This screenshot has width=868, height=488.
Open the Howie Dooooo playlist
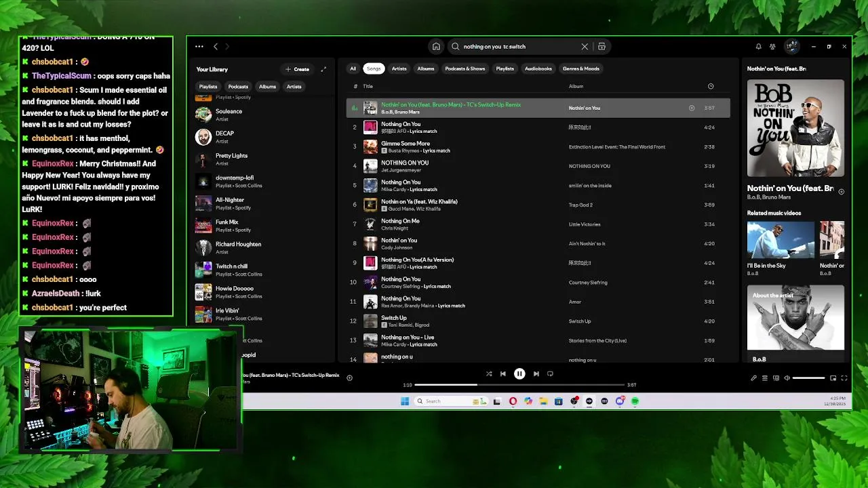click(x=262, y=292)
